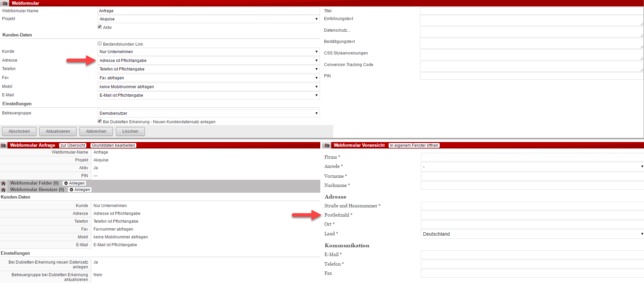Click the home icon beside Webformular Felder
This screenshot has height=283, width=644.
pos(3,183)
